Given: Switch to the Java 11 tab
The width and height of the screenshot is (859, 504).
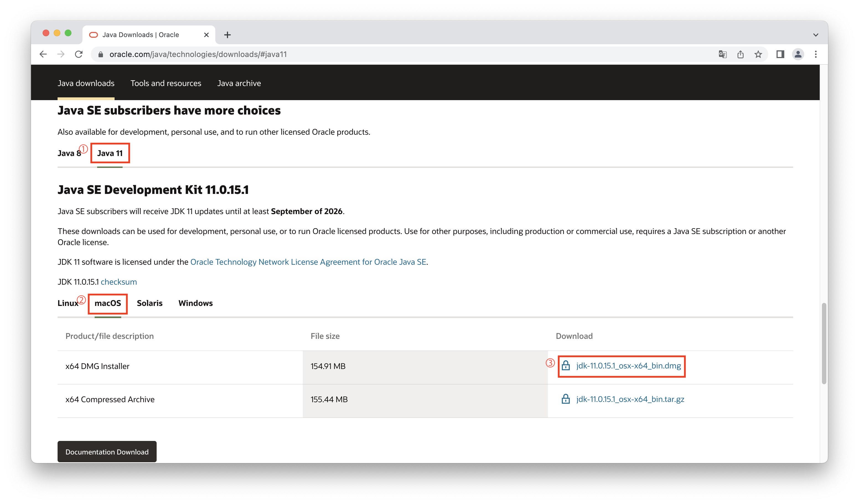Looking at the screenshot, I should pyautogui.click(x=110, y=153).
